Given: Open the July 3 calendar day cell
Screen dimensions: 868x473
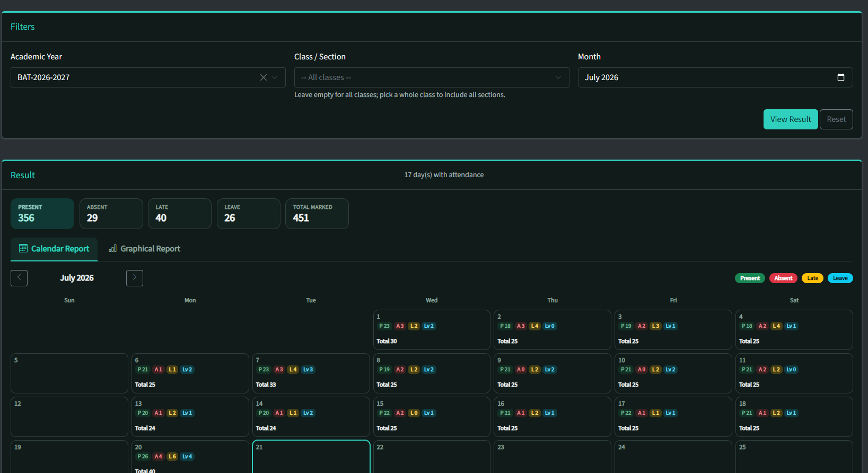Looking at the screenshot, I should coord(673,330).
